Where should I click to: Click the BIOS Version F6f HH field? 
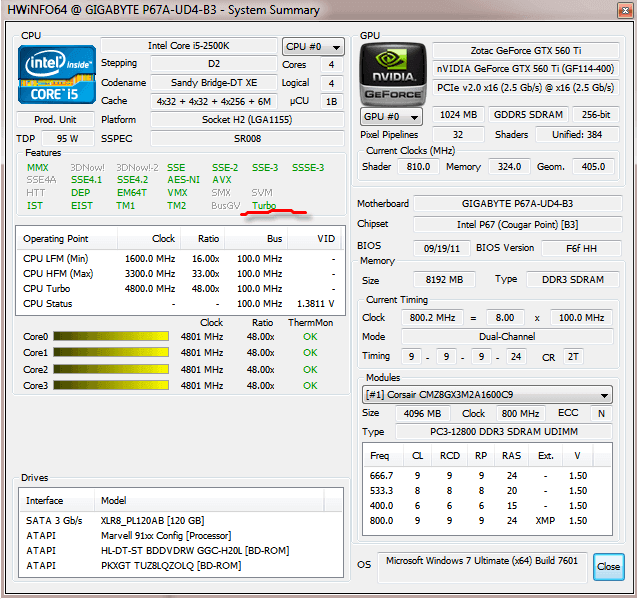tap(581, 249)
